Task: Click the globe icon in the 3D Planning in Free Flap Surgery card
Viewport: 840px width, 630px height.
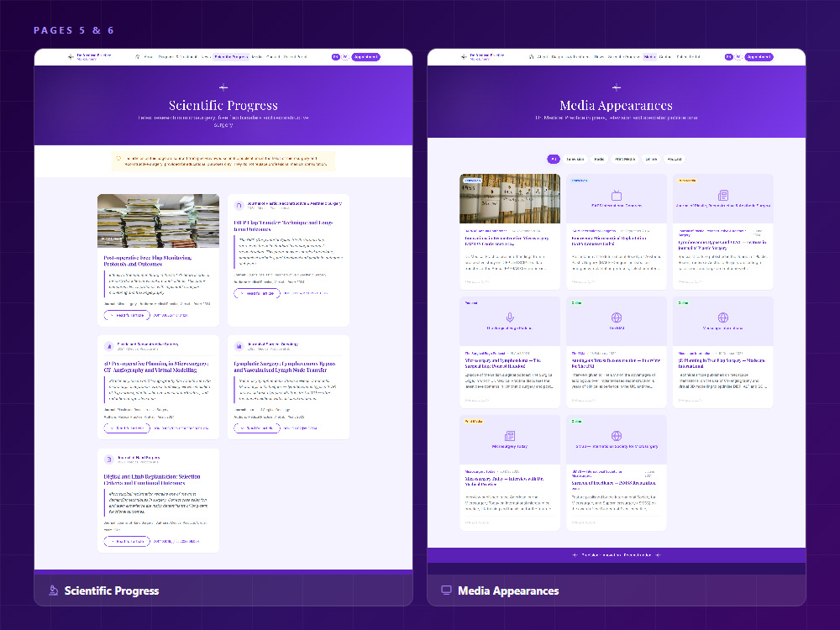Action: (x=723, y=318)
